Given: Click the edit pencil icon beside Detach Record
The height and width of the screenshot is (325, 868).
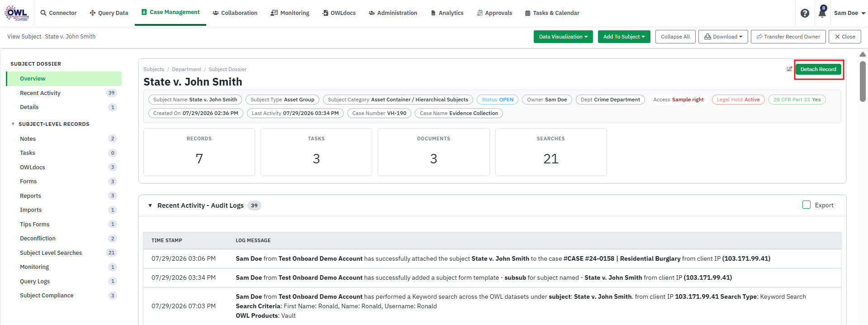Looking at the screenshot, I should pyautogui.click(x=789, y=69).
